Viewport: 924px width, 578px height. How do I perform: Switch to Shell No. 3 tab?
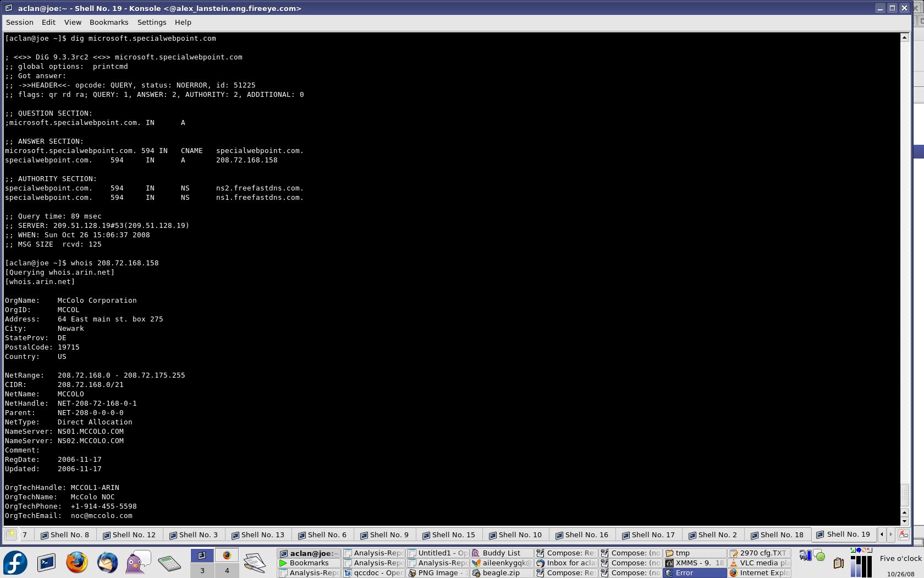(194, 535)
